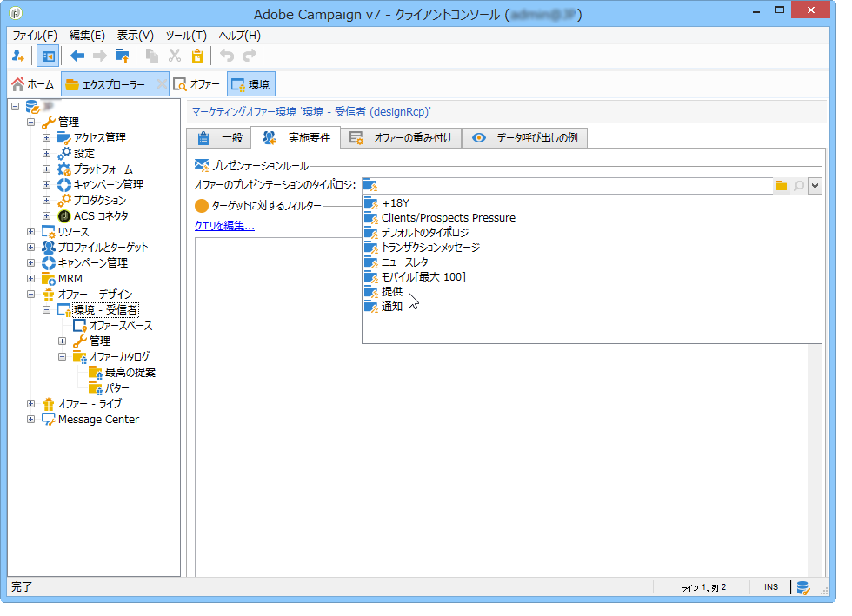Select 最高の提案 folder

tap(130, 373)
